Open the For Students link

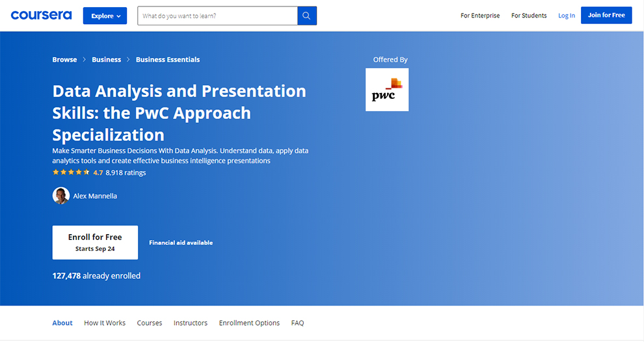coord(529,16)
